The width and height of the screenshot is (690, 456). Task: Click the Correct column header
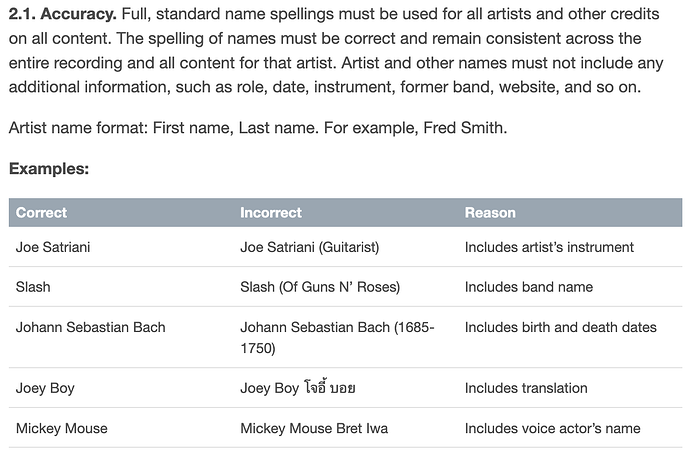[41, 213]
